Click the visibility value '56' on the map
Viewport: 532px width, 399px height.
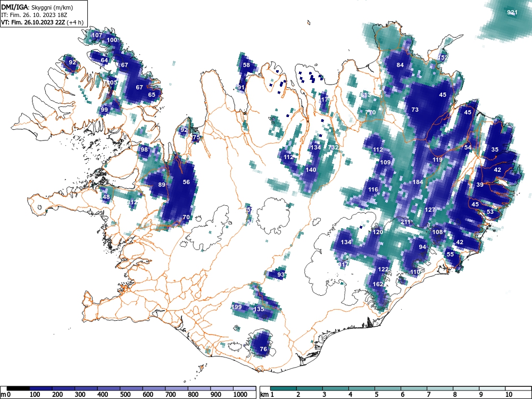pos(186,182)
